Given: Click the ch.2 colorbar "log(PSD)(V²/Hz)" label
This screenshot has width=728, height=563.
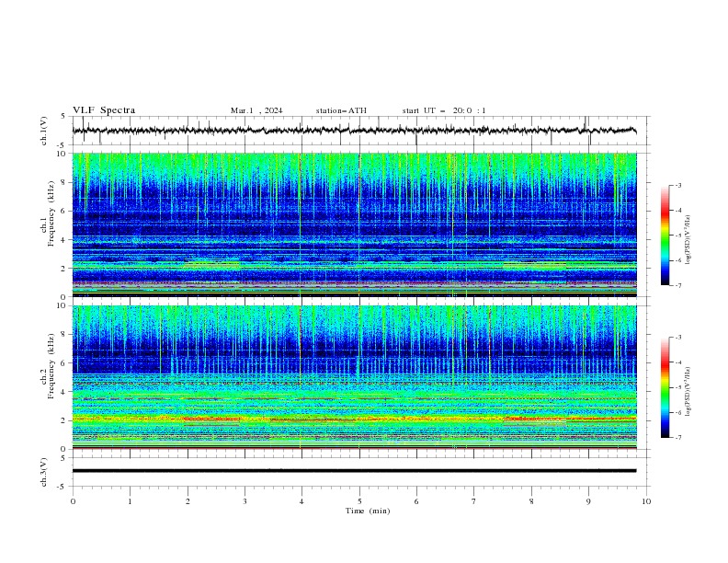Looking at the screenshot, I should coord(688,392).
